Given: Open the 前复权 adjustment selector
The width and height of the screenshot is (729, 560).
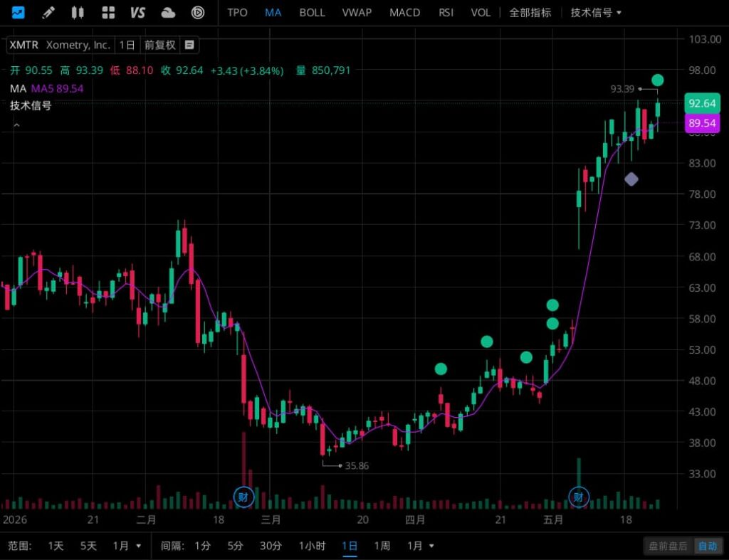Looking at the screenshot, I should (159, 45).
